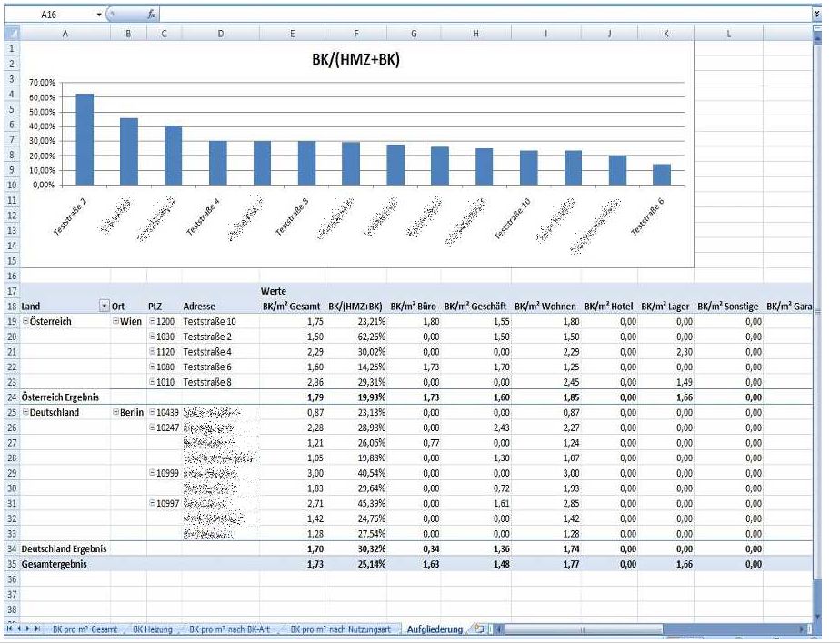
Task: Select column F header
Action: point(356,34)
